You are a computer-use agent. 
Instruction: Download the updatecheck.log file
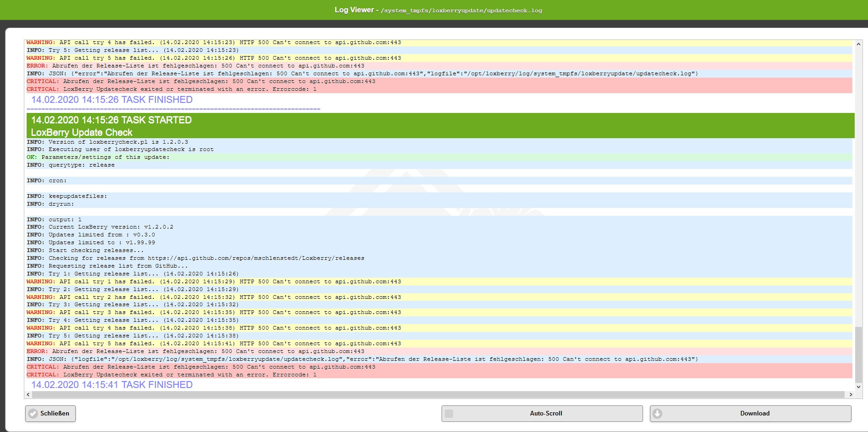(x=750, y=413)
